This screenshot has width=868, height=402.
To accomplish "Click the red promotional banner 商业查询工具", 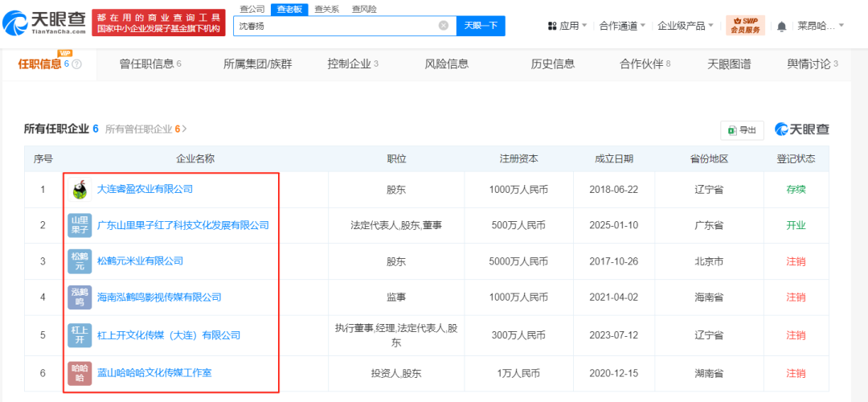I will 158,23.
